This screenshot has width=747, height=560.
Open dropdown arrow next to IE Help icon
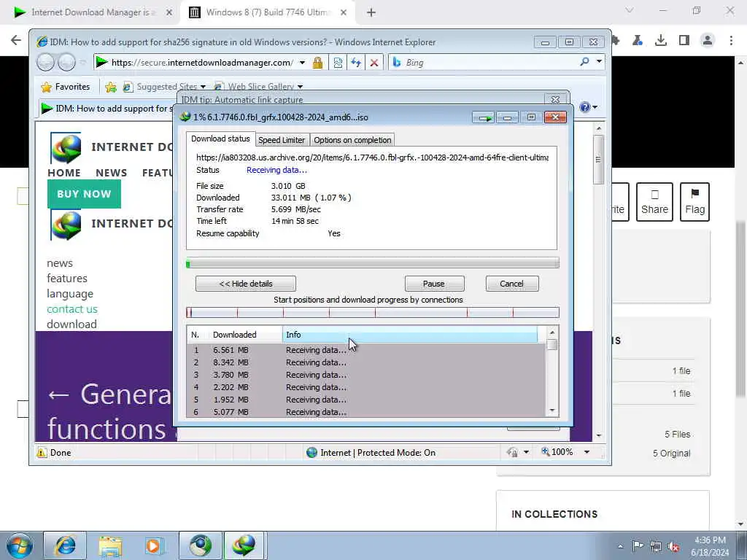tap(595, 107)
